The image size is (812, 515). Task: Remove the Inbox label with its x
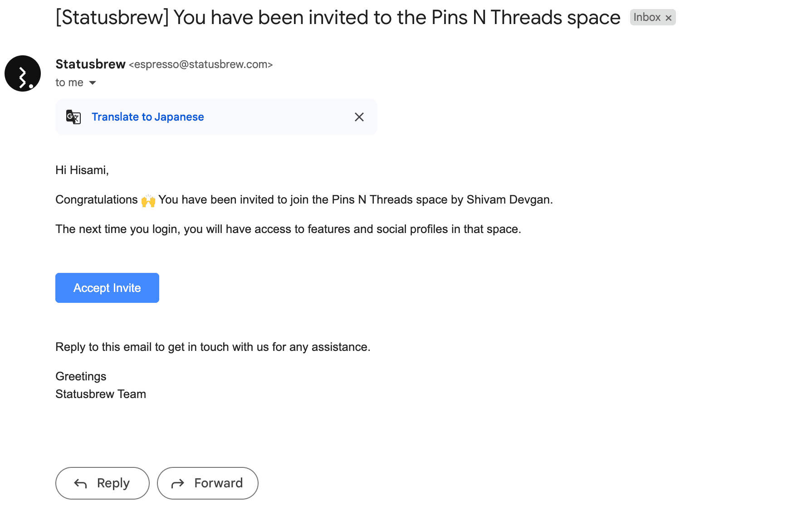pyautogui.click(x=668, y=18)
